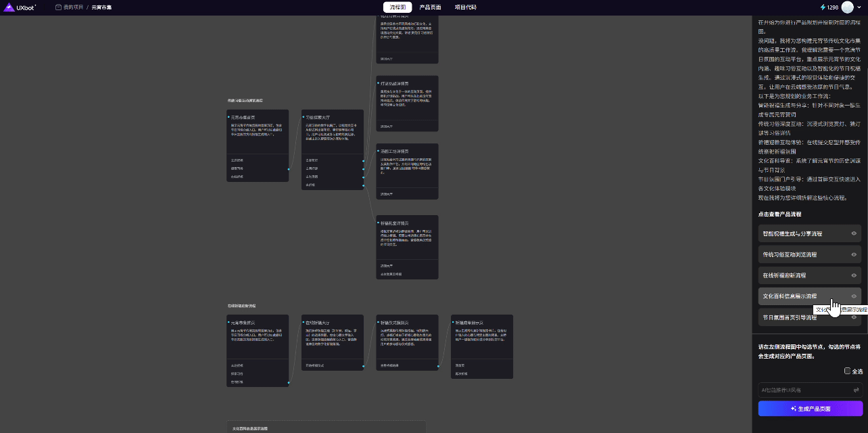Screen dimensions: 868x433
Task: Click the swap icon in the AI style field
Action: 856,390
